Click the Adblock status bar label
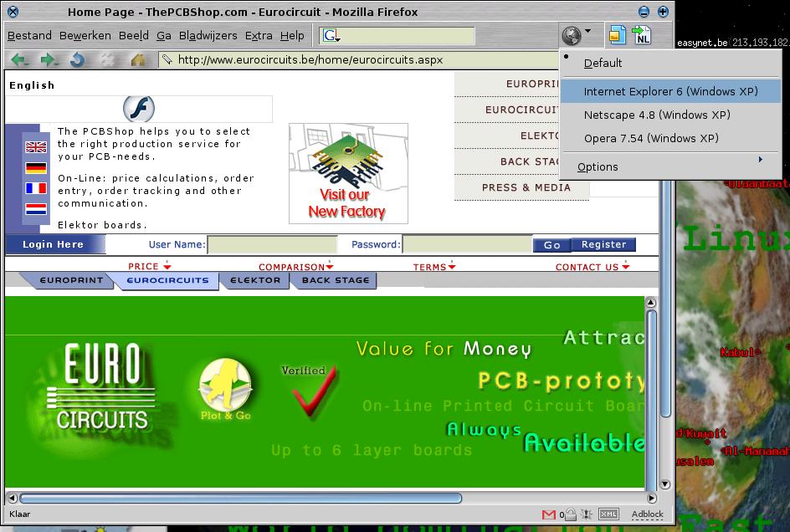This screenshot has width=790, height=532. pos(648,514)
